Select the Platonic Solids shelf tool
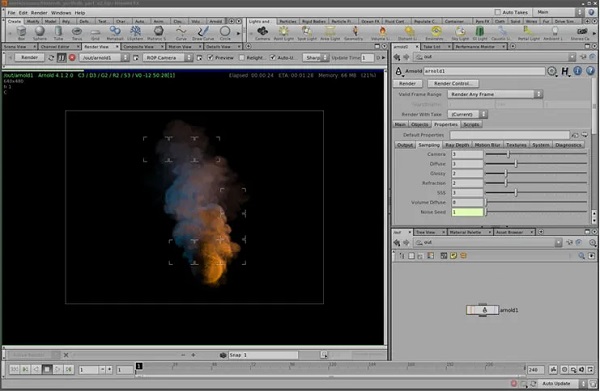This screenshot has width=600, height=391. (158, 33)
